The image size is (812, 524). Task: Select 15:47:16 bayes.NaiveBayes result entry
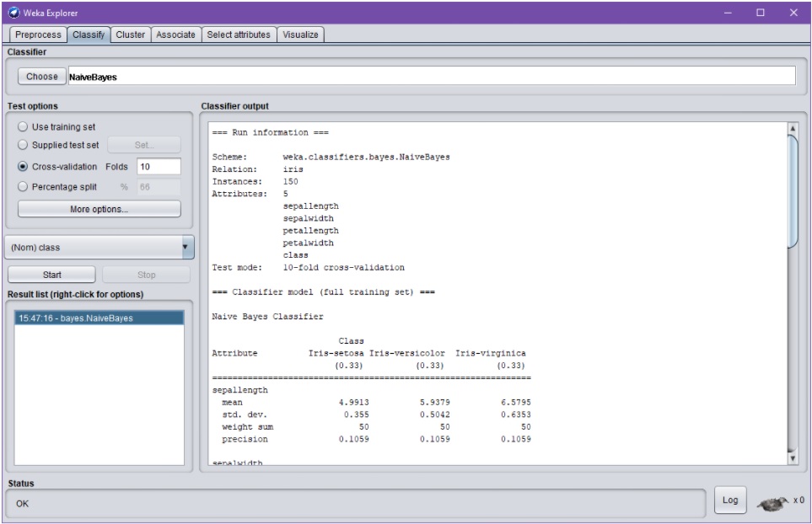tap(99, 318)
